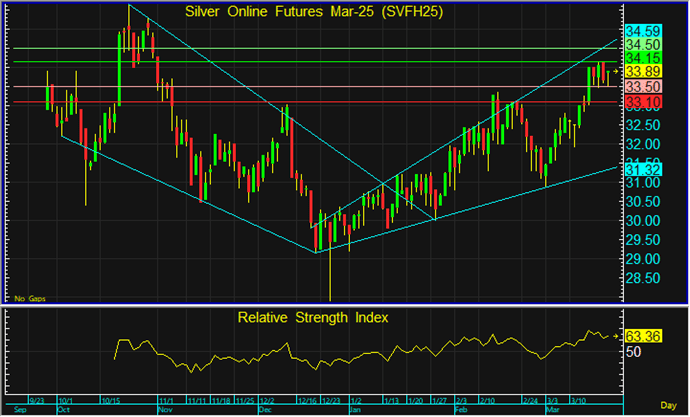Click the 50 level label on RSI scale
This screenshot has height=417, width=690.
(634, 352)
